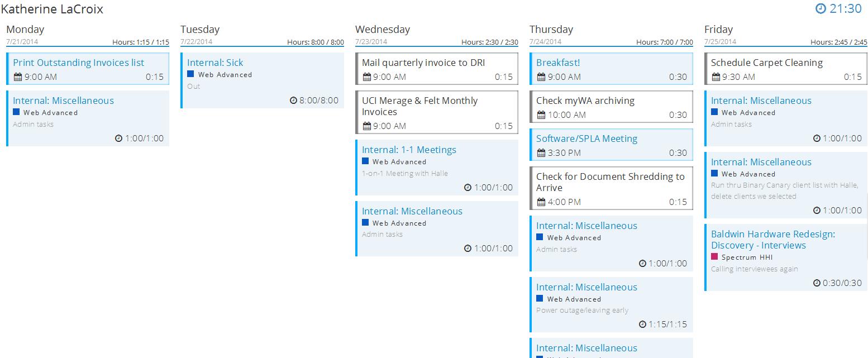Click calendar icon on Schedule Carpet Cleaning

click(x=716, y=77)
